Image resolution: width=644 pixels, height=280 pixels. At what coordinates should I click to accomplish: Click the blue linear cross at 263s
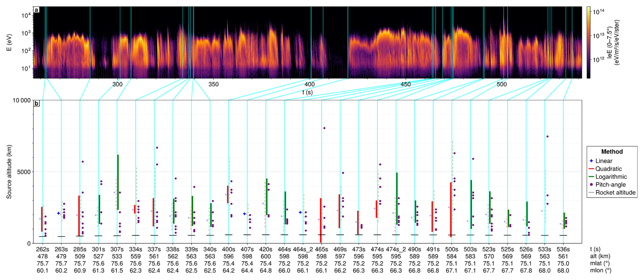pyautogui.click(x=59, y=213)
